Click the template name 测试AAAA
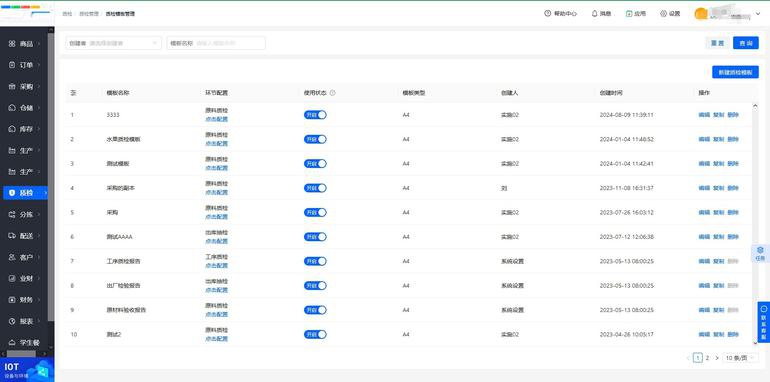The height and width of the screenshot is (382, 770). 119,237
